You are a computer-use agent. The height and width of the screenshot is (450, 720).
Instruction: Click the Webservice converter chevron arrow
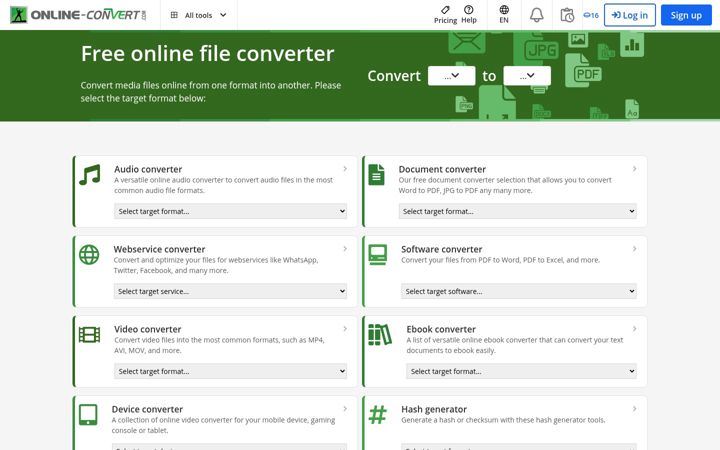345,249
